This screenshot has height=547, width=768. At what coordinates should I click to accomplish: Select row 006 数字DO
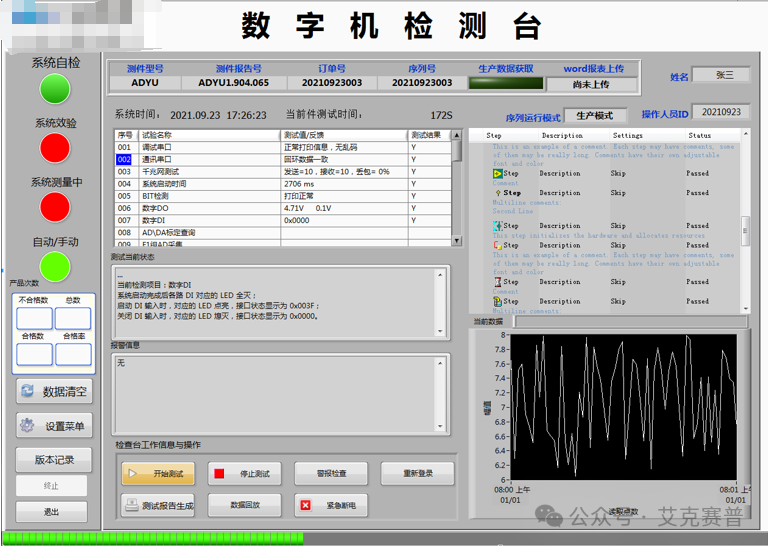pyautogui.click(x=283, y=208)
